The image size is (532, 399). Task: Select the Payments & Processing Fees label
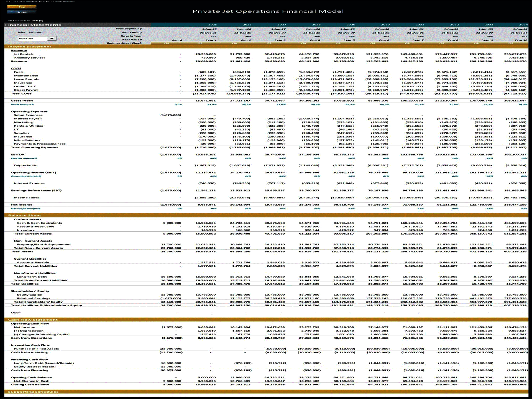point(40,144)
